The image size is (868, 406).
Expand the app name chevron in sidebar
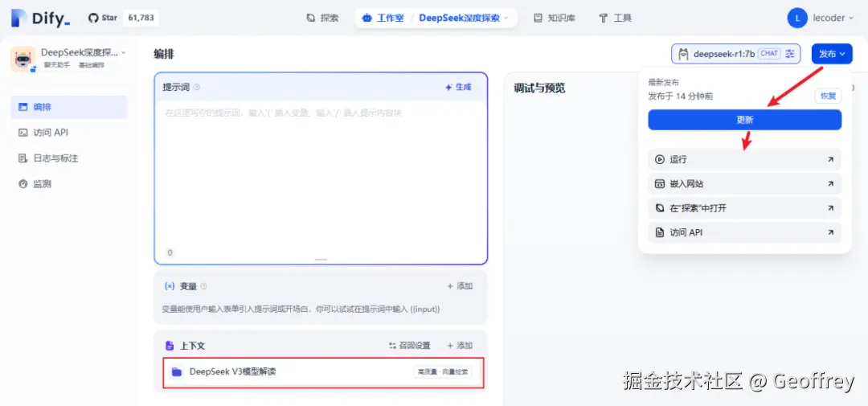[x=124, y=52]
